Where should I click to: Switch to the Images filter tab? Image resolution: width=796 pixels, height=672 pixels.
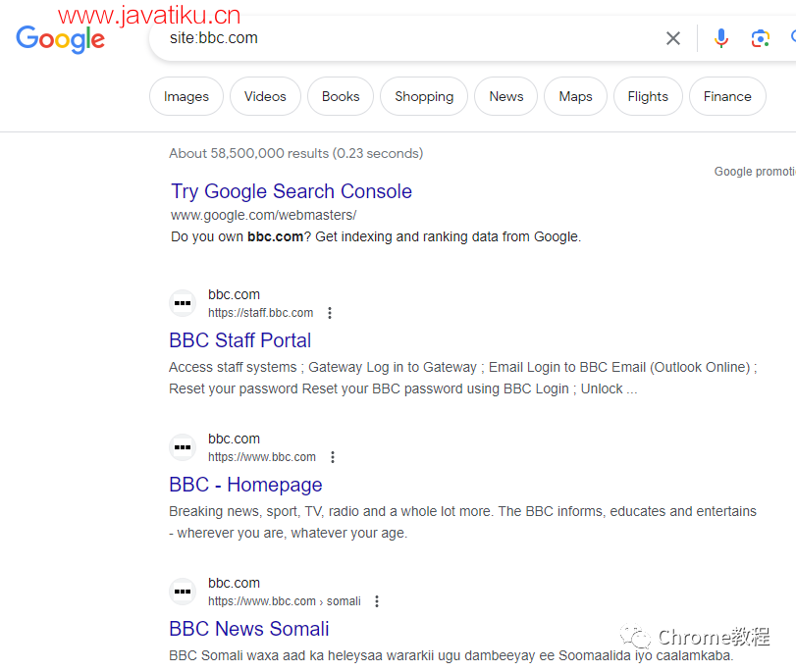[x=186, y=96]
